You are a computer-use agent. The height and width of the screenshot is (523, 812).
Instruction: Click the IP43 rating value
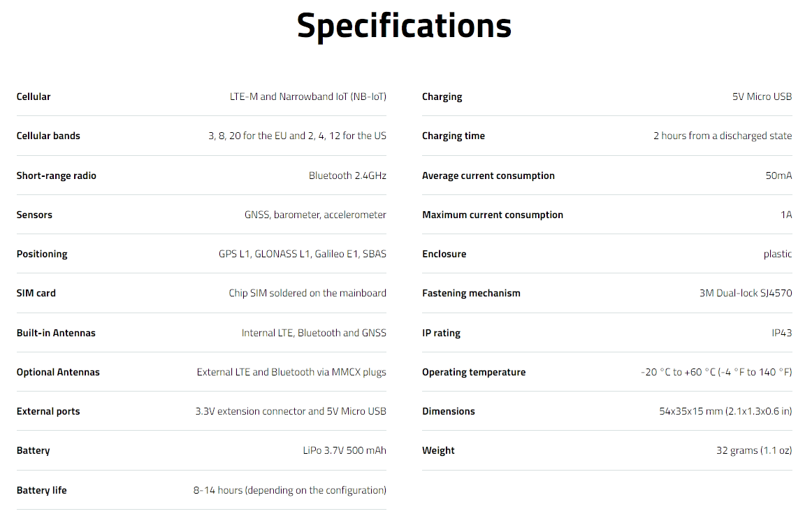[782, 333]
